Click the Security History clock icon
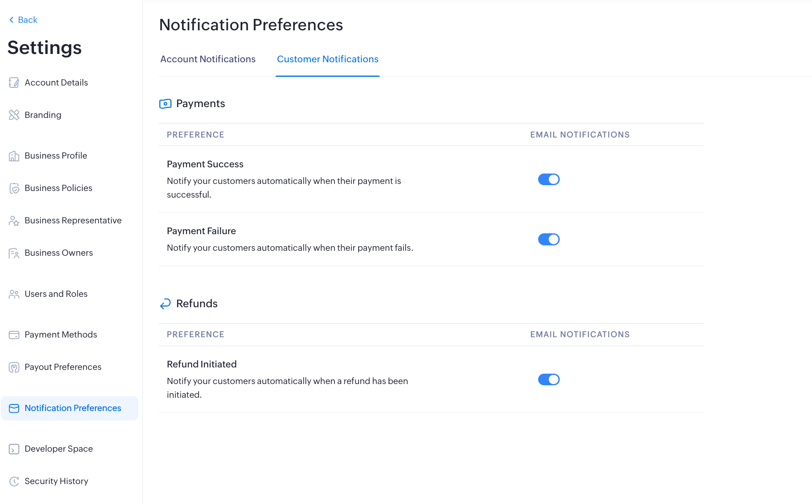Viewport: 812px width, 504px height. [x=14, y=481]
